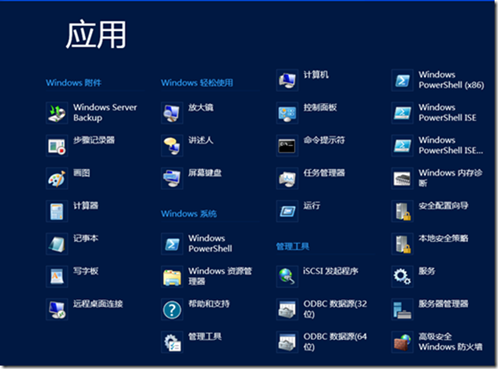This screenshot has width=498, height=369.
Task: Open 服务器管理器 (Server Manager) icon
Action: [x=402, y=309]
